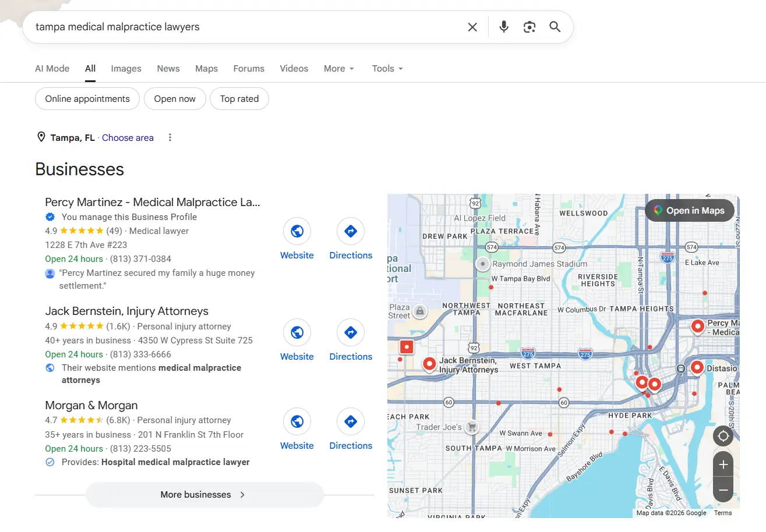Open Percy Martinez - Medical Malpractice listing

coord(153,203)
